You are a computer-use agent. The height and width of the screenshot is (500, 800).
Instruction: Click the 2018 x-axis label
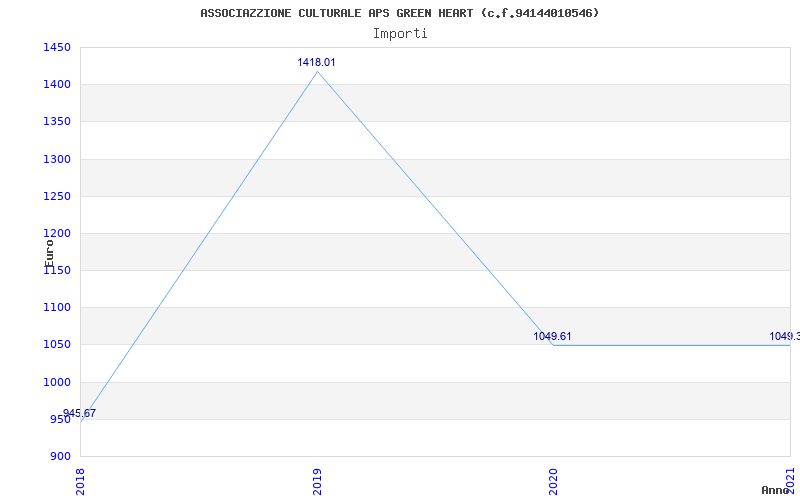pyautogui.click(x=81, y=482)
